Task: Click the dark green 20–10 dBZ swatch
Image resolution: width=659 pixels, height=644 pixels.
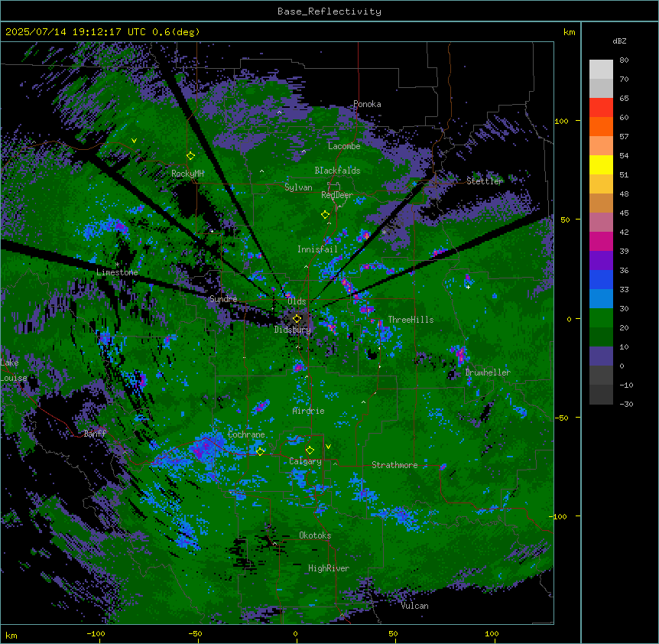Action: pyautogui.click(x=601, y=337)
